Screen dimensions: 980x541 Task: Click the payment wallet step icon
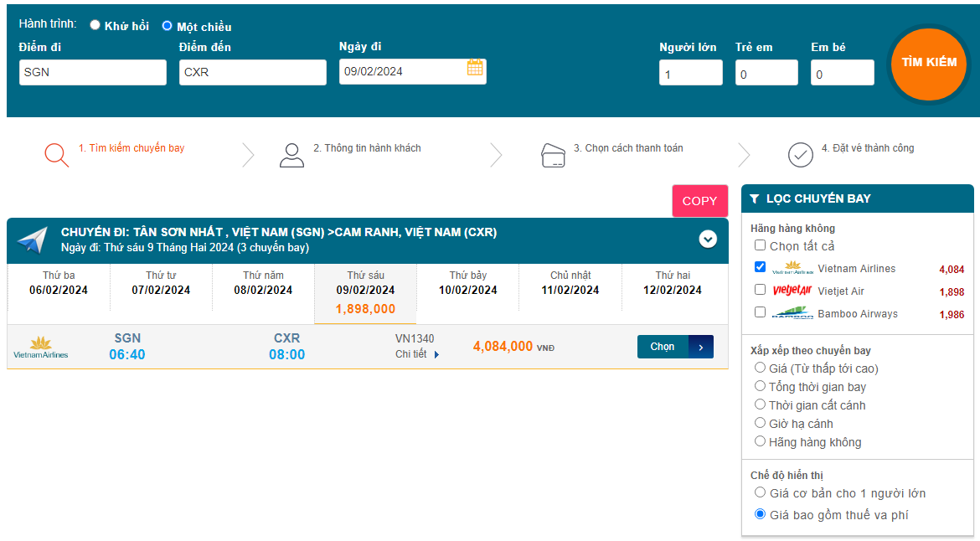554,155
